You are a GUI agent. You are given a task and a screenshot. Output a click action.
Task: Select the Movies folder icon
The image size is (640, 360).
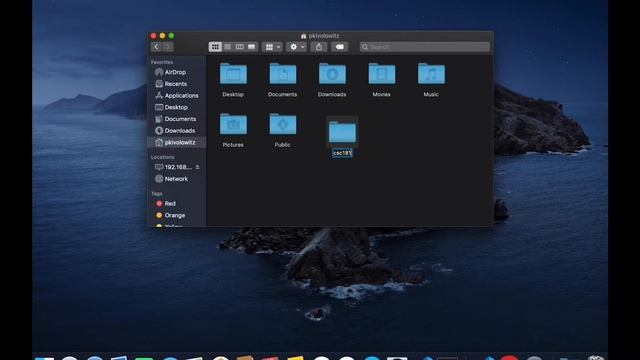(382, 74)
